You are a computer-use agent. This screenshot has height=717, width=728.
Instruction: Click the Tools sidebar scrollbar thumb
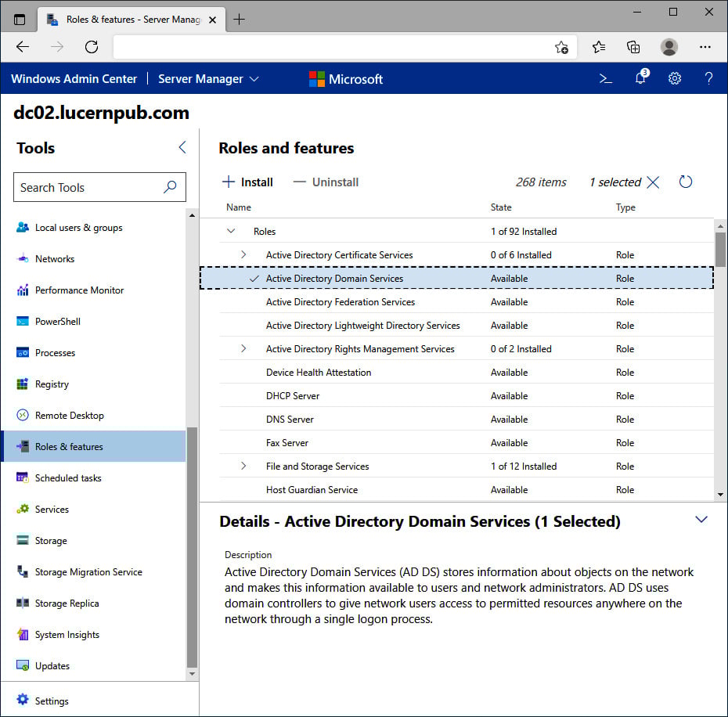(192, 547)
